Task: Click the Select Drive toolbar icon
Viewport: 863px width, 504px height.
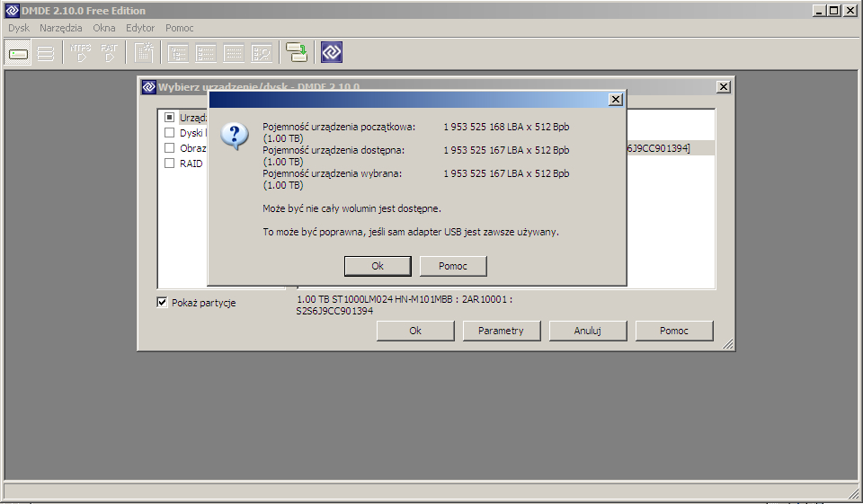Action: 18,53
